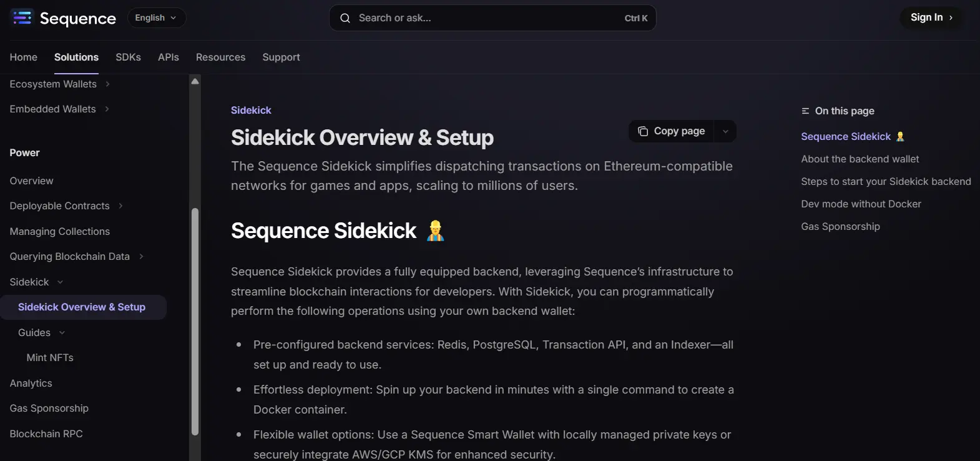This screenshot has height=461, width=980.
Task: Select Sidekick Overview & Setup sidebar item
Action: pos(83,307)
